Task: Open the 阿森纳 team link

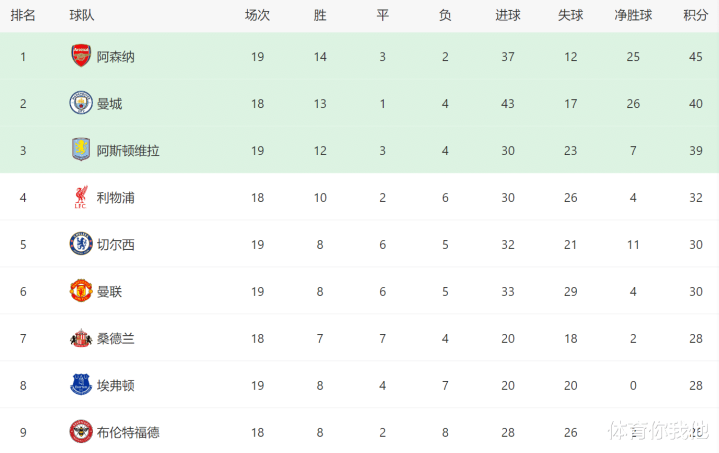Action: click(x=116, y=57)
